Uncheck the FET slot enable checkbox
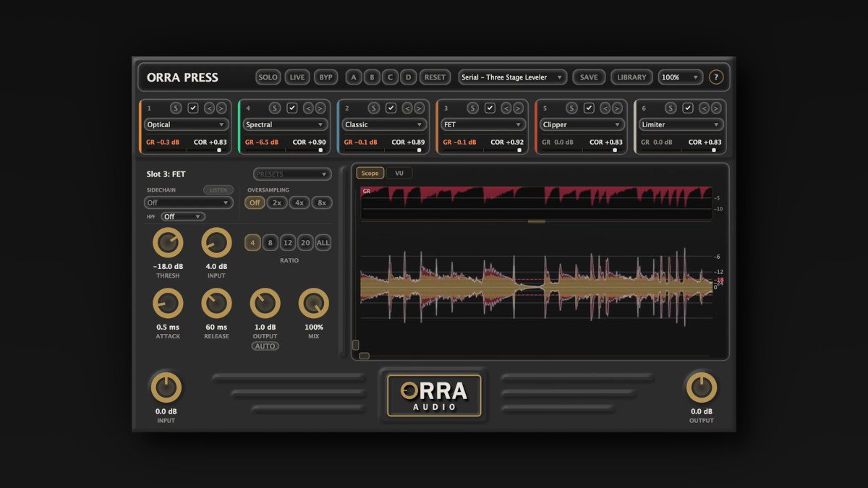This screenshot has height=488, width=868. click(x=490, y=108)
